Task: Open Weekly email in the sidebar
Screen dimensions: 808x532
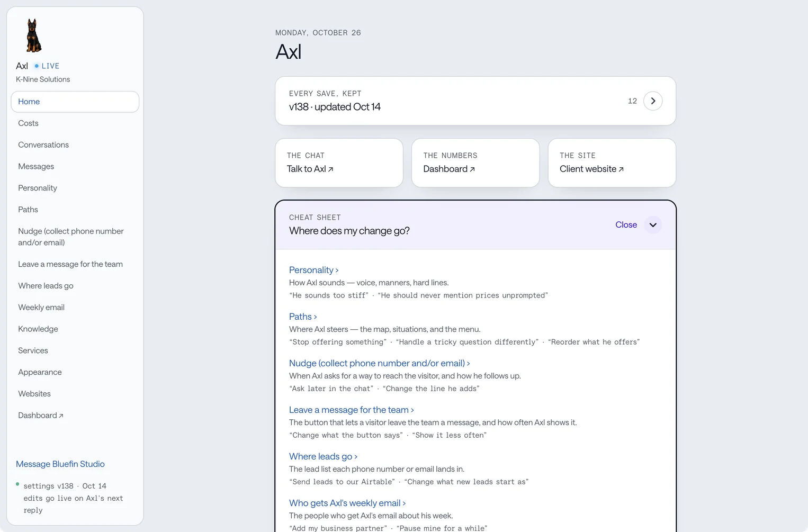Action: (x=75, y=308)
